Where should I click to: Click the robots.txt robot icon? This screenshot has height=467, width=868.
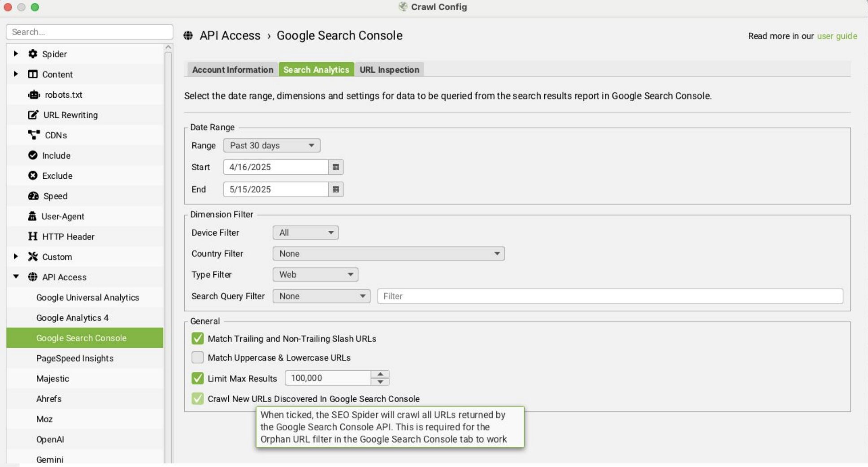[x=34, y=95]
